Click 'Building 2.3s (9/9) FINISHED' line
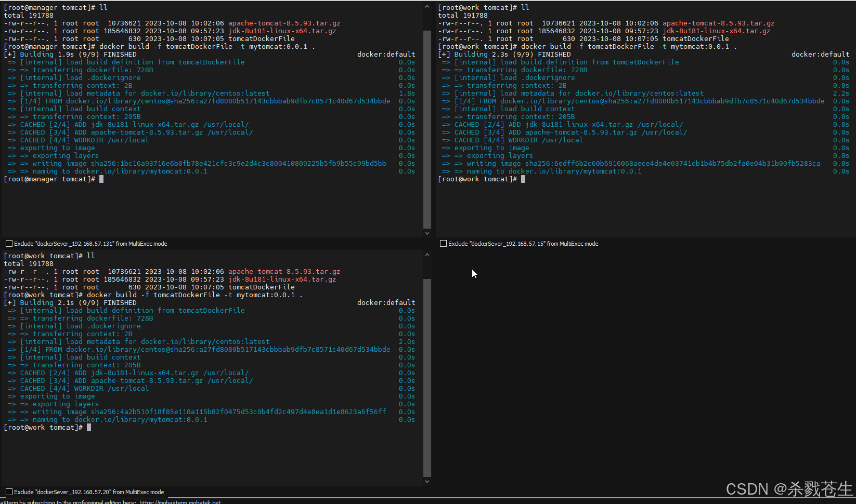This screenshot has height=504, width=856. click(504, 55)
